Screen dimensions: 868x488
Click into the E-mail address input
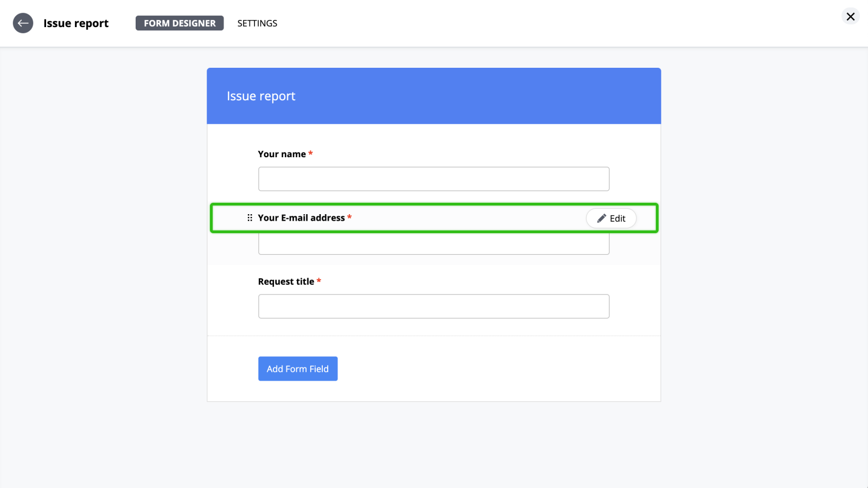click(433, 245)
